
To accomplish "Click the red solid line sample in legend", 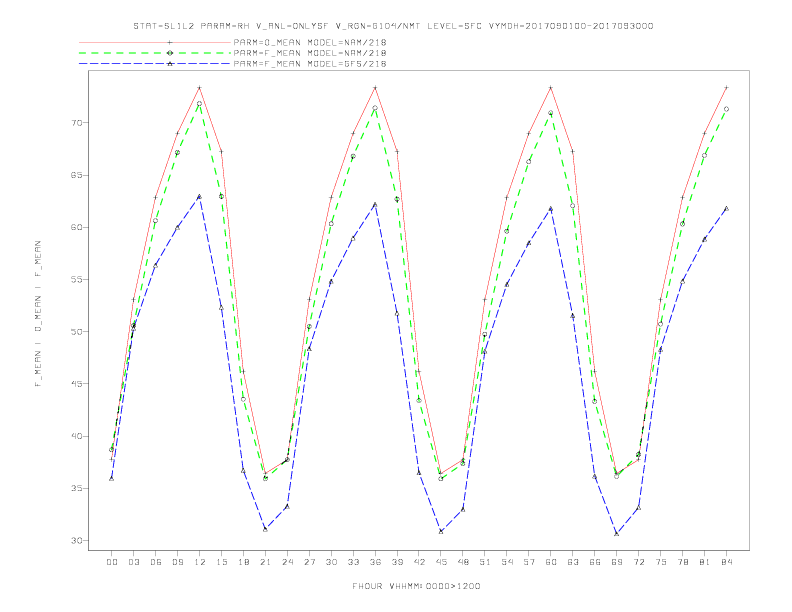I will pyautogui.click(x=155, y=42).
